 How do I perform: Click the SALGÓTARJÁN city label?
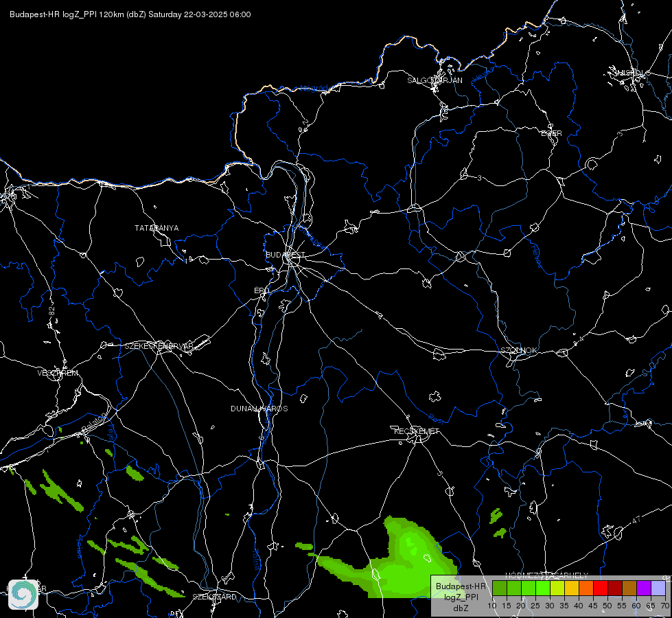pos(435,80)
